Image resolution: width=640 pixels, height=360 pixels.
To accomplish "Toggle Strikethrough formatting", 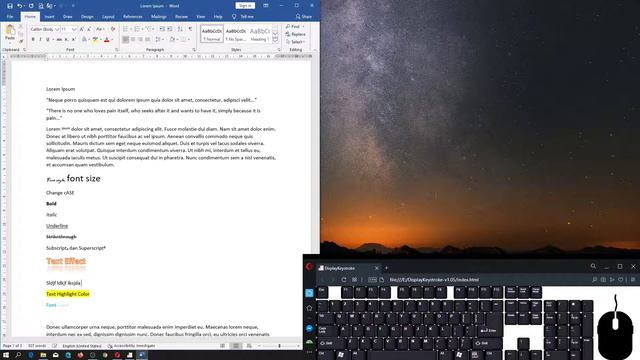I will point(59,40).
